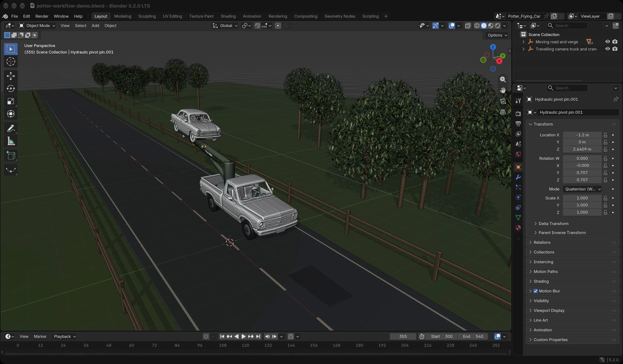Click the current frame 355 field
The image size is (623, 364).
tap(403, 337)
